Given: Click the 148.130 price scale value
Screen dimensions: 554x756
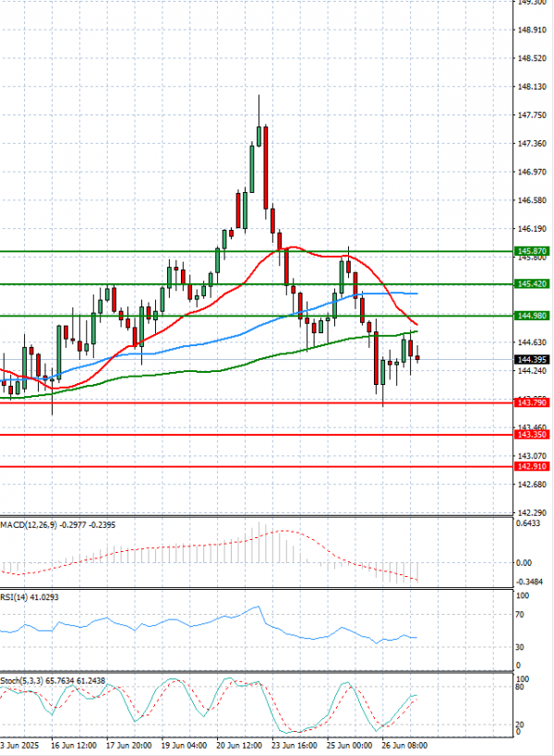Looking at the screenshot, I should tap(532, 87).
